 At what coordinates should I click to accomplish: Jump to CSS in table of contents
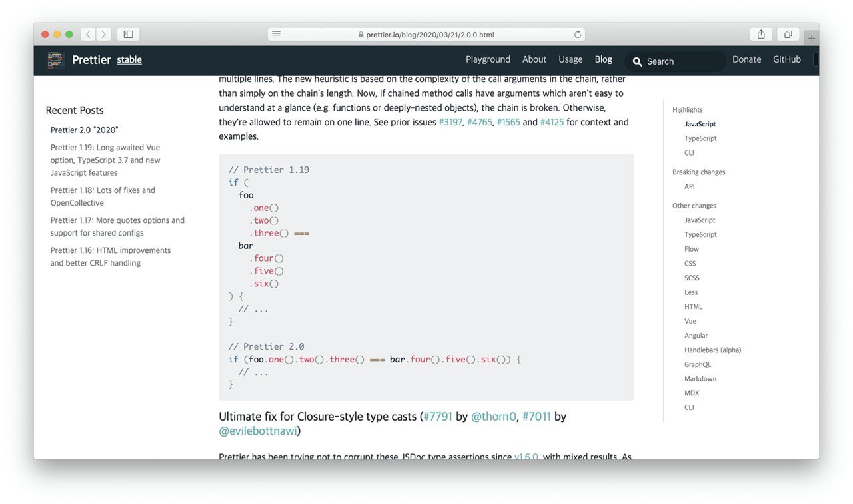pyautogui.click(x=690, y=264)
